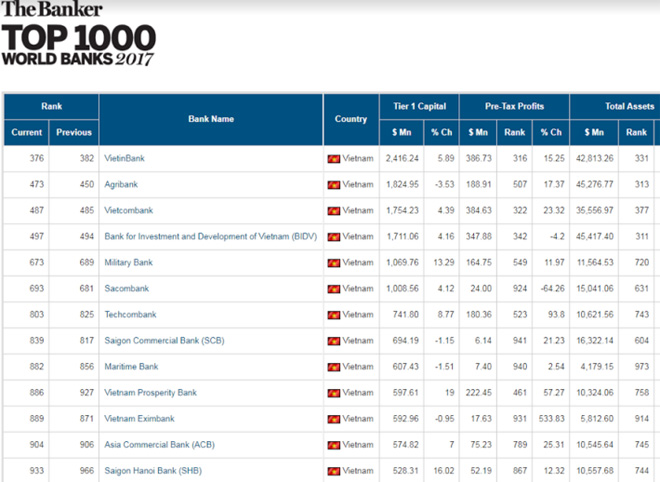660x482 pixels.
Task: Click the Vietnam flag in Maritime Bank row
Action: pyautogui.click(x=334, y=367)
